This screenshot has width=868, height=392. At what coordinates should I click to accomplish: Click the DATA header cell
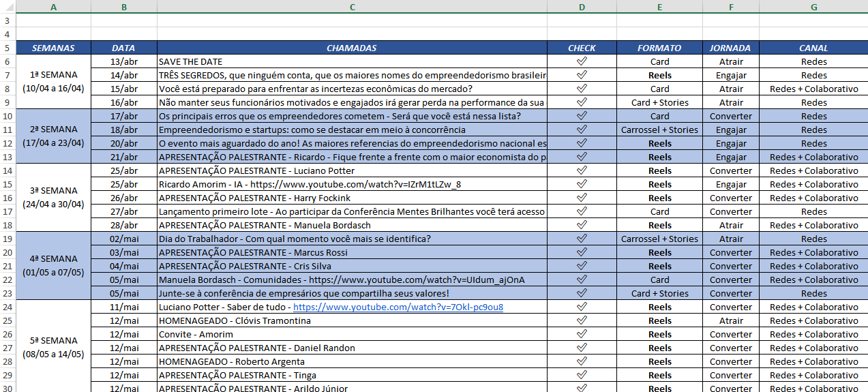pos(124,48)
